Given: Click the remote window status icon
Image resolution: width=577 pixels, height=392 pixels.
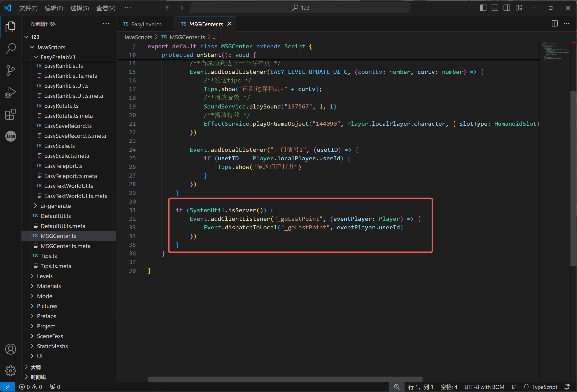Looking at the screenshot, I should pos(8,387).
